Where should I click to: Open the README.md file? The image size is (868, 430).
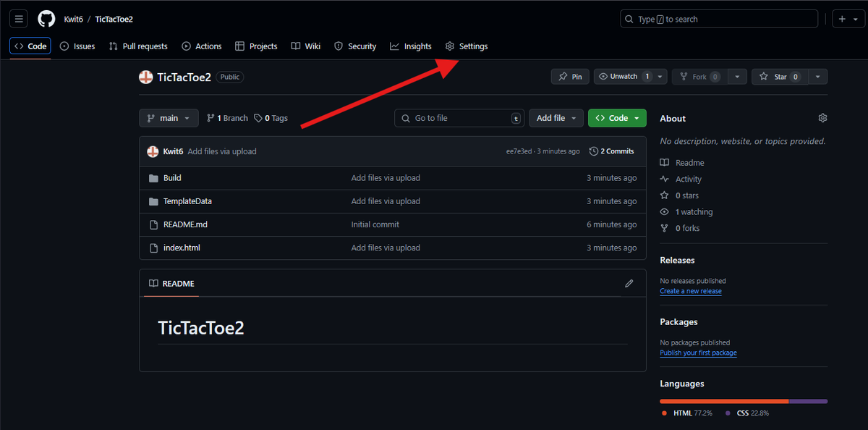(185, 224)
